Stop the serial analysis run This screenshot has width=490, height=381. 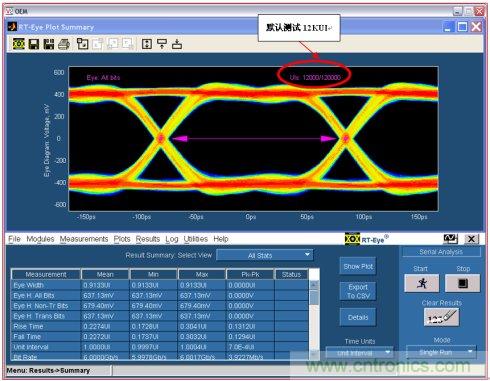(463, 283)
